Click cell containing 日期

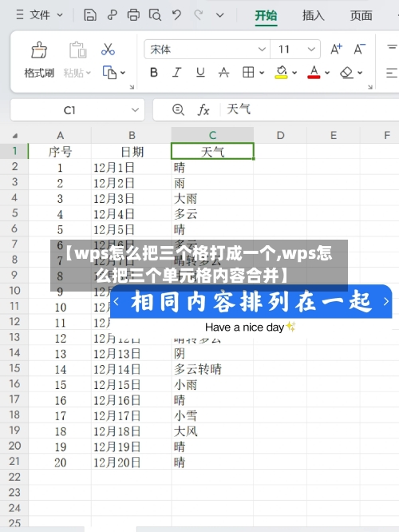click(132, 152)
